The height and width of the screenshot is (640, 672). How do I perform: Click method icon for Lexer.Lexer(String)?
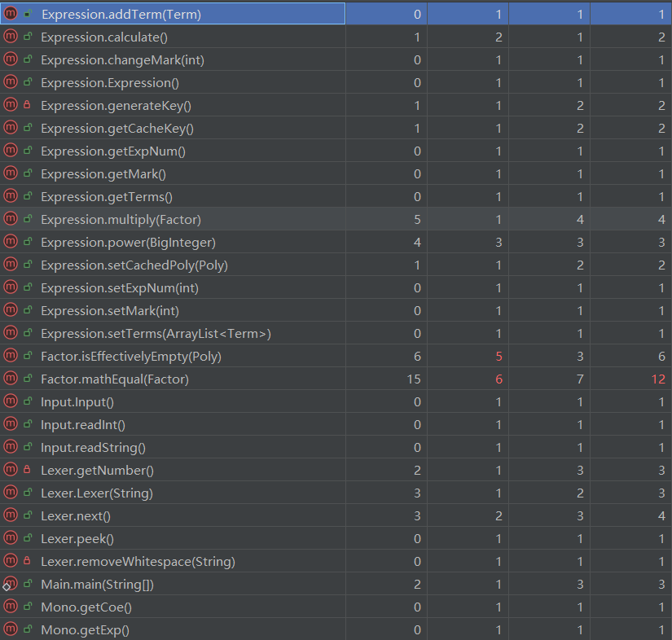click(x=11, y=492)
